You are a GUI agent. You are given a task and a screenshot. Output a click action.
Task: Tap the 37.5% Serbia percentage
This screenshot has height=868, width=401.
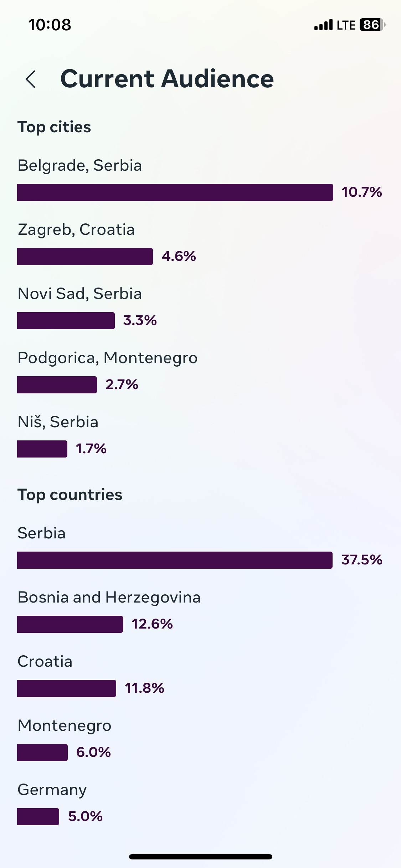362,560
